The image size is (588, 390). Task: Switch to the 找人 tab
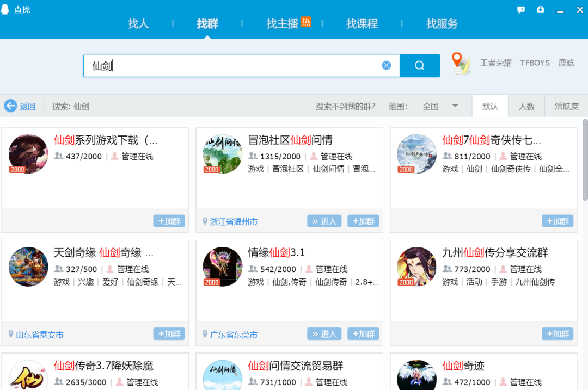point(138,23)
